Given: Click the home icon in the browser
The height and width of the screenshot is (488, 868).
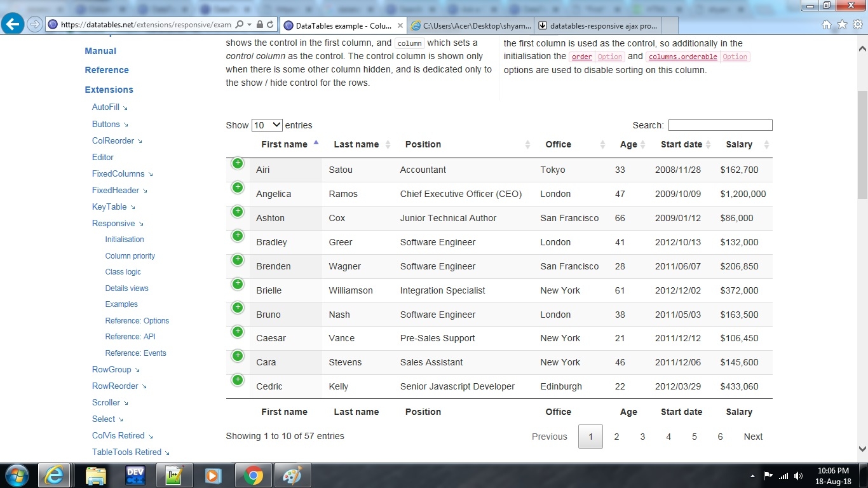Looking at the screenshot, I should (x=827, y=25).
